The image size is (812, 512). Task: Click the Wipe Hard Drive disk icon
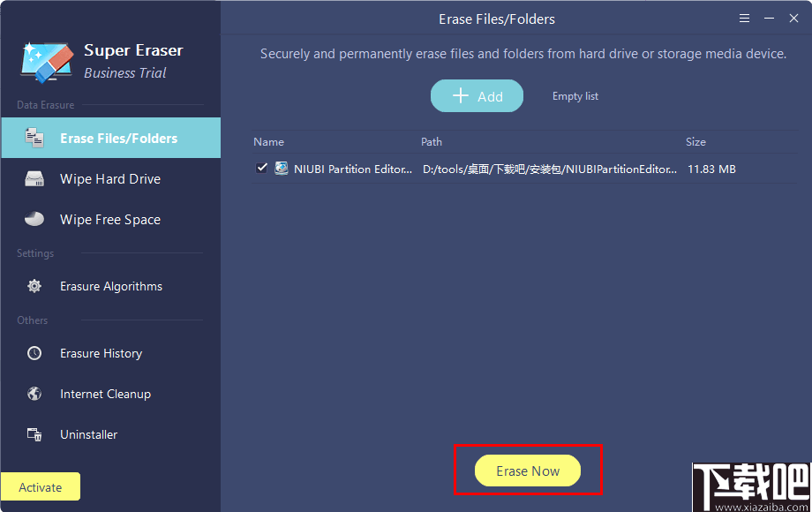point(33,178)
